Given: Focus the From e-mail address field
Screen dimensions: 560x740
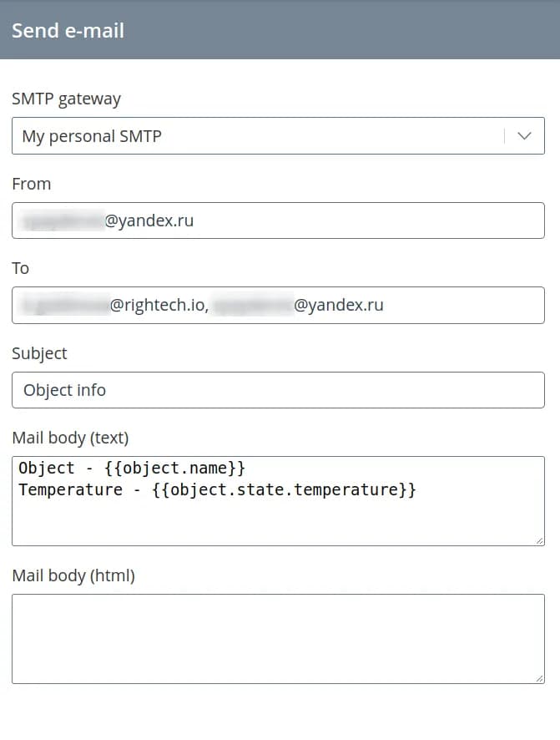Looking at the screenshot, I should click(278, 220).
